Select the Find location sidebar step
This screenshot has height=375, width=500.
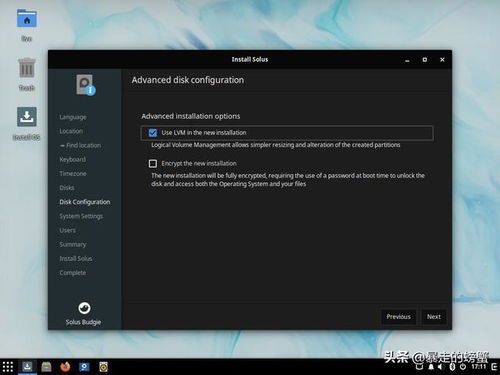80,145
